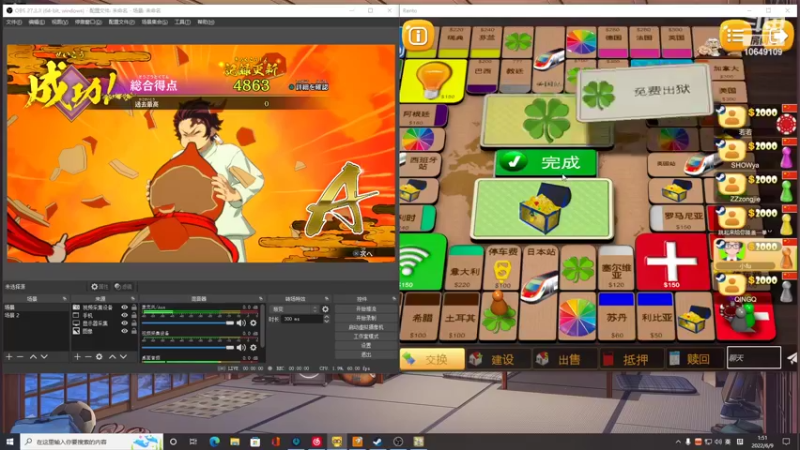Open source properties with gear button
800x450 pixels.
click(99, 287)
